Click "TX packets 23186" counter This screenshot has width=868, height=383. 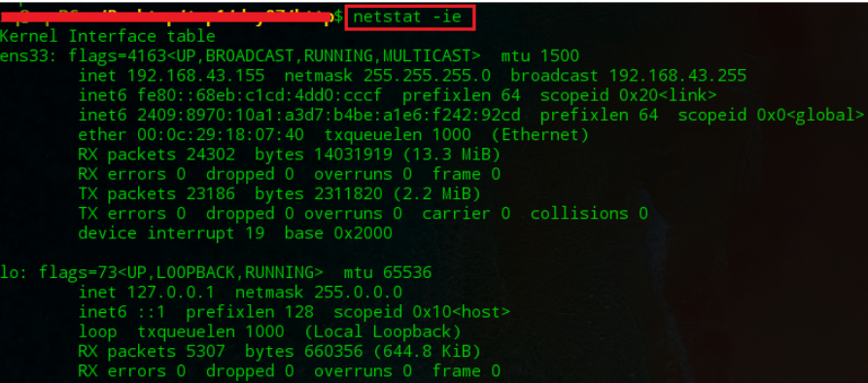(156, 193)
